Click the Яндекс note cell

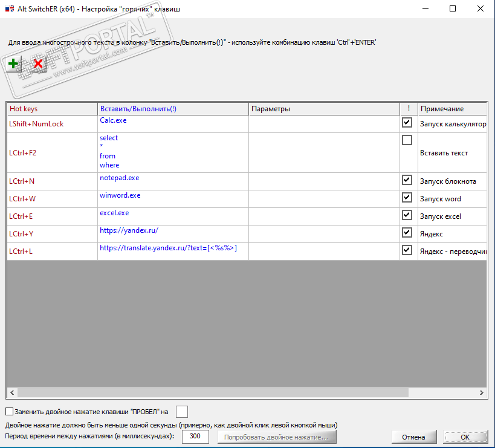(x=452, y=234)
